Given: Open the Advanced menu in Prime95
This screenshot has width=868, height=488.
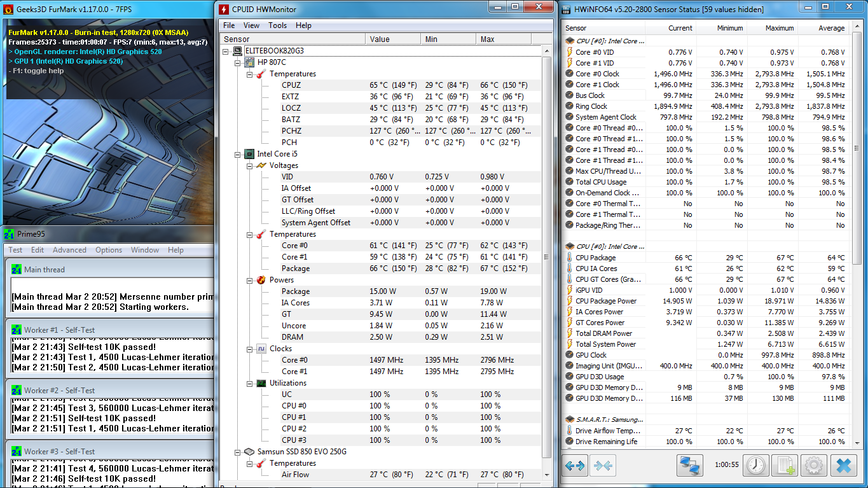Looking at the screenshot, I should [69, 250].
